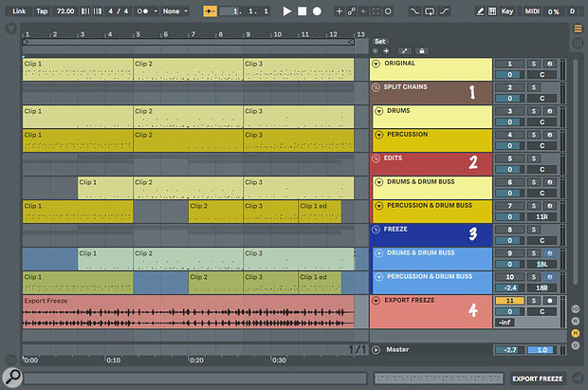The height and width of the screenshot is (390, 588).
Task: Click the 18L pan field on track 9
Action: pos(542,264)
